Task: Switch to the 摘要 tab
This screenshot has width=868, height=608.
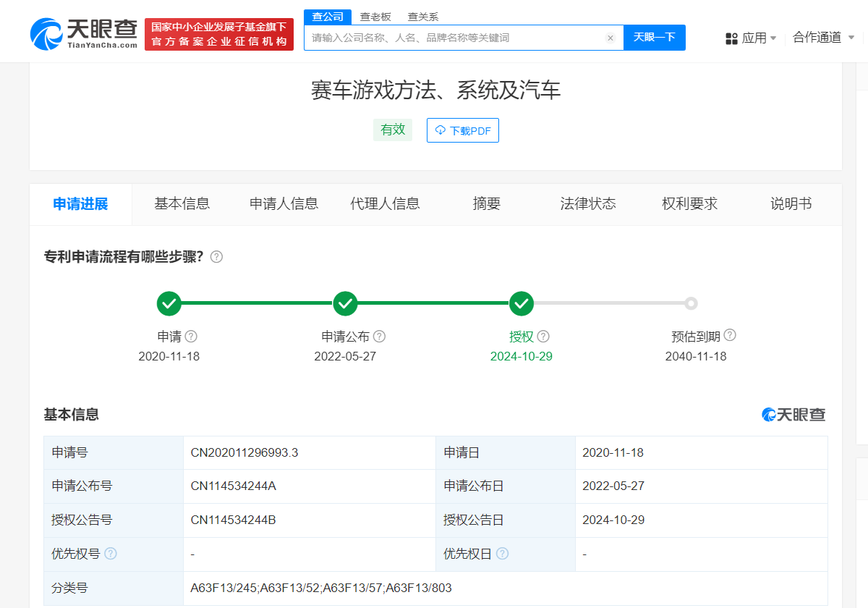Action: (x=487, y=204)
